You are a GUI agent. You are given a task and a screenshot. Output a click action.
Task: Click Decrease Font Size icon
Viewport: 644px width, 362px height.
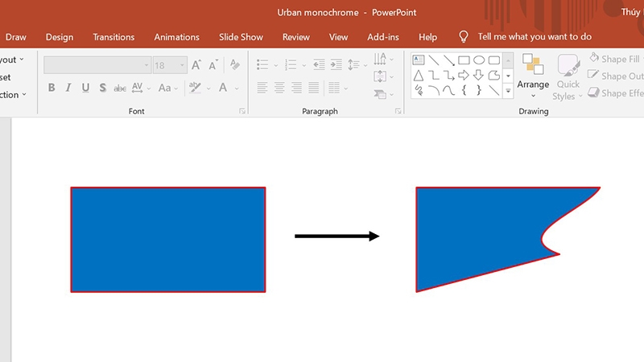(x=213, y=65)
